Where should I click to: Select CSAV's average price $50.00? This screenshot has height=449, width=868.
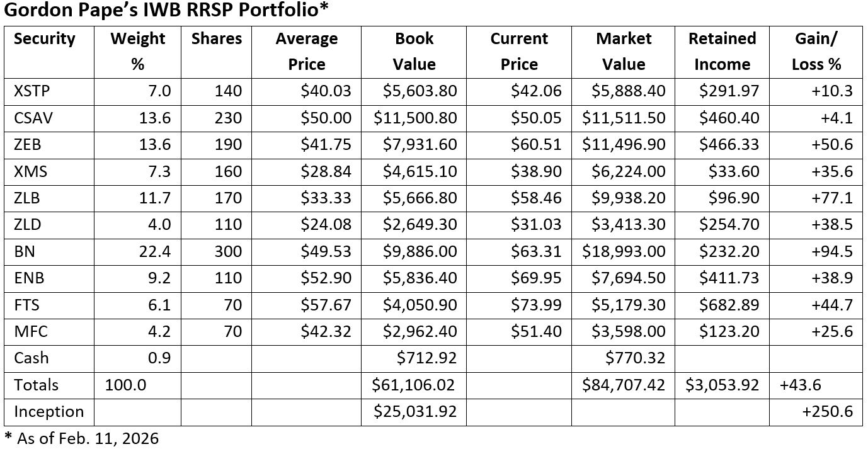(326, 118)
